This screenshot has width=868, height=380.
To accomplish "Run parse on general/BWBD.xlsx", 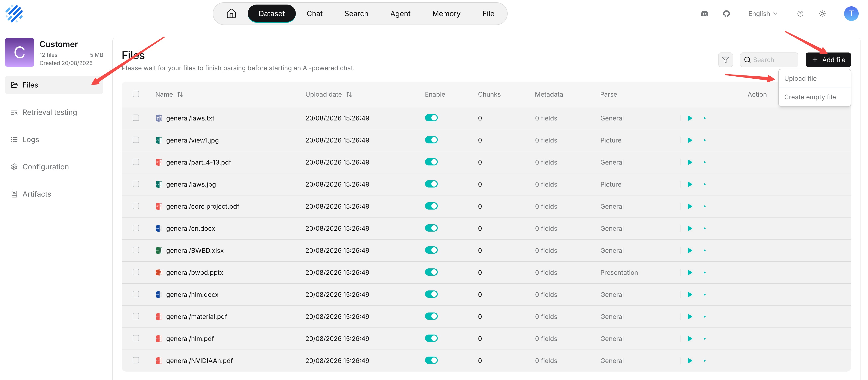I will click(x=690, y=250).
